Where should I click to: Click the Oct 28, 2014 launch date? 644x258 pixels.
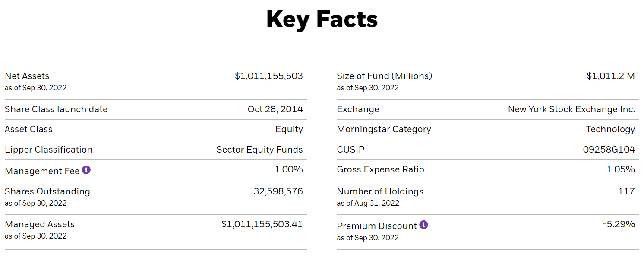[x=275, y=109]
